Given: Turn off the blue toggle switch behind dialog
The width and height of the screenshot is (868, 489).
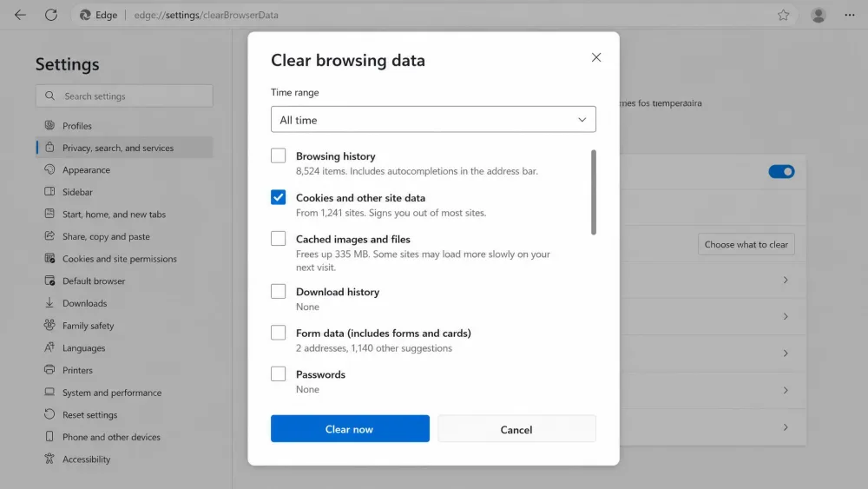Looking at the screenshot, I should 781,172.
